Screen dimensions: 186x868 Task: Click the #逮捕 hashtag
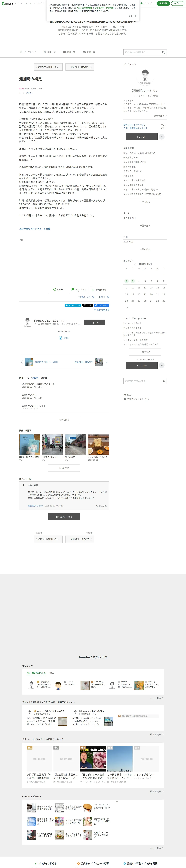(x=47, y=229)
